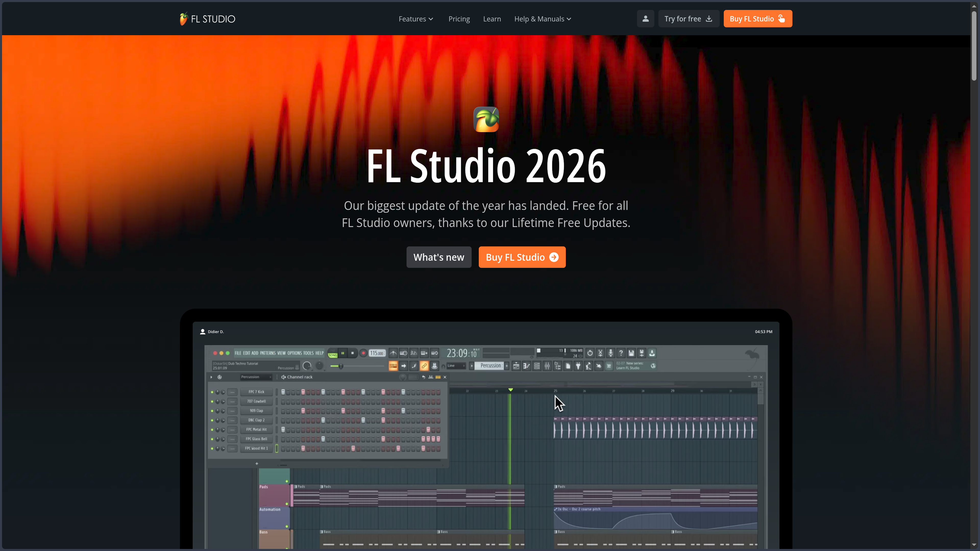
Task: Mute the FPC 7 Kick channel LED
Action: click(x=212, y=392)
